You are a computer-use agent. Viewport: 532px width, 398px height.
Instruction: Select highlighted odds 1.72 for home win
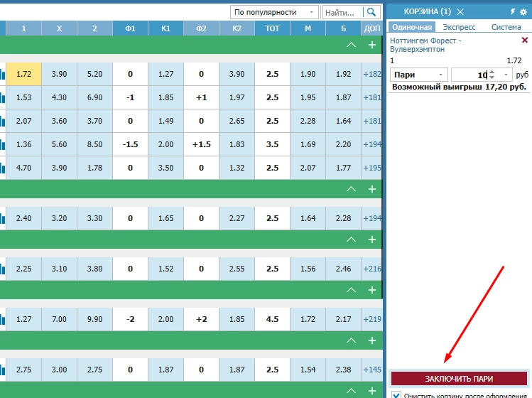click(23, 74)
